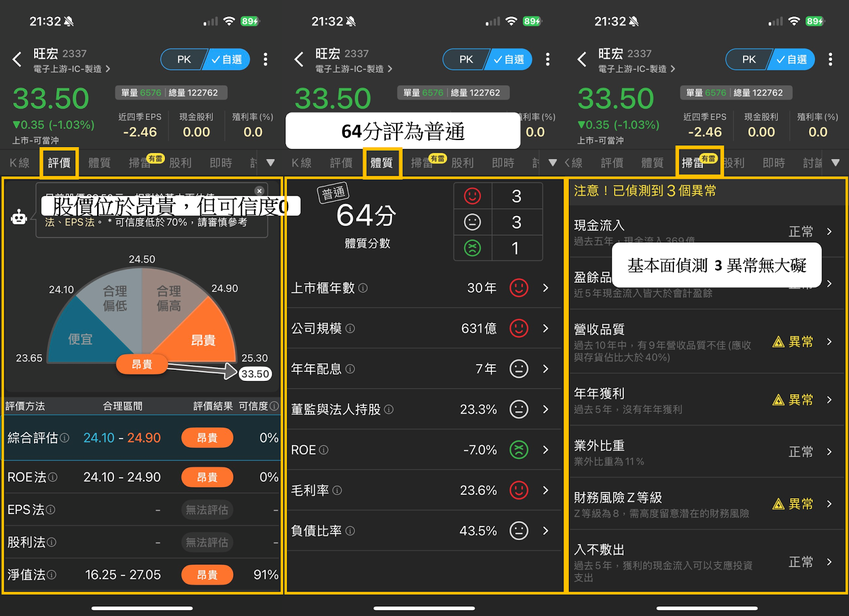This screenshot has height=616, width=849.
Task: Tap the robot assistant icon
Action: 19,216
